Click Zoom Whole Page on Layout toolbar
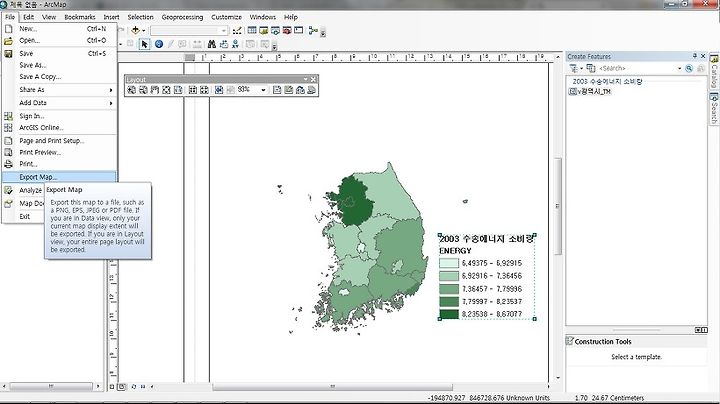The image size is (720, 404). pyautogui.click(x=166, y=90)
